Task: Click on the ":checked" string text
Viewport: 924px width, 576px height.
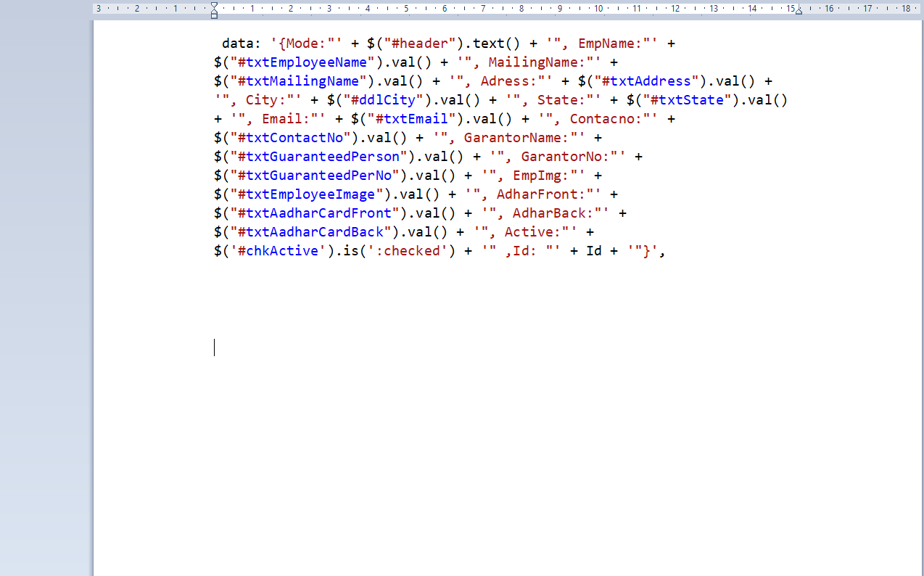Action: click(412, 251)
